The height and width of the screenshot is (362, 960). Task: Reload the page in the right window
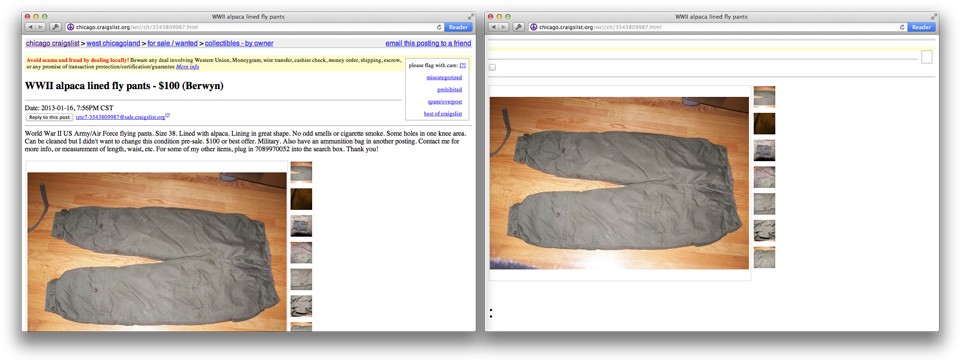click(902, 27)
